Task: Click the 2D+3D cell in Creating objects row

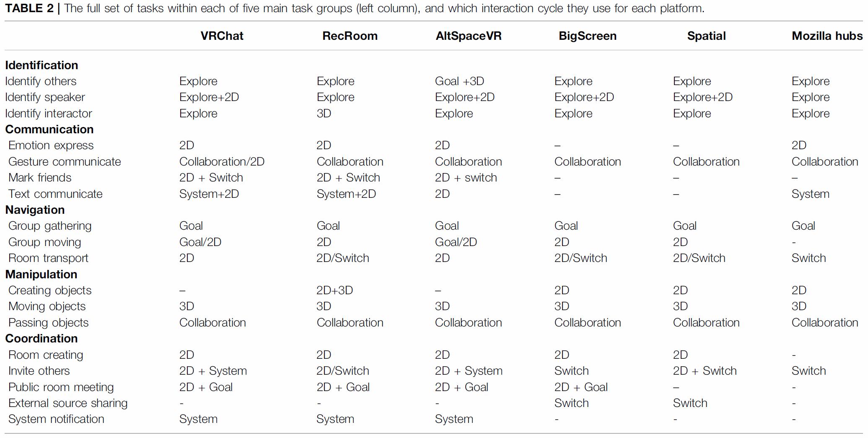Action: tap(334, 290)
